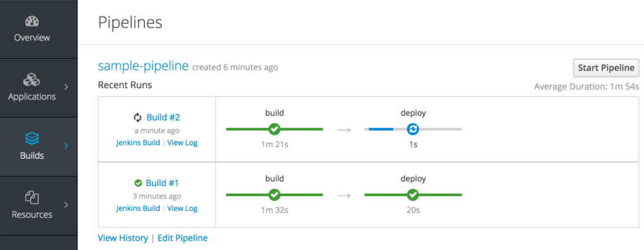Viewport: 644px width, 250px height.
Task: Click Build #1 green success icon
Action: (x=138, y=183)
